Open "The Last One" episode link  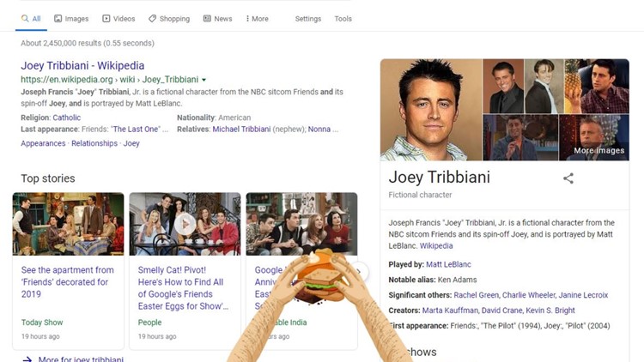tap(137, 129)
